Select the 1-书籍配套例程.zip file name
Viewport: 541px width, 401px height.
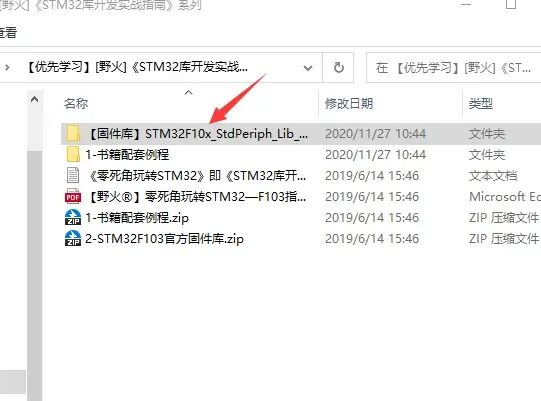click(137, 218)
